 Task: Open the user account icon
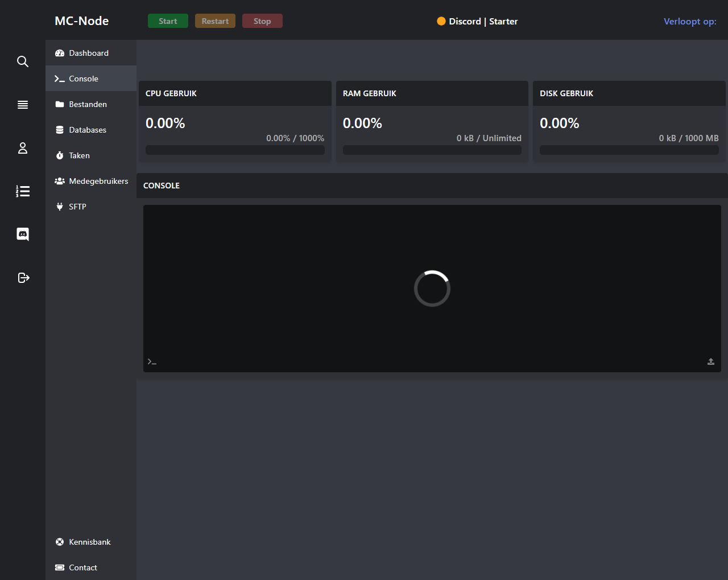click(23, 148)
